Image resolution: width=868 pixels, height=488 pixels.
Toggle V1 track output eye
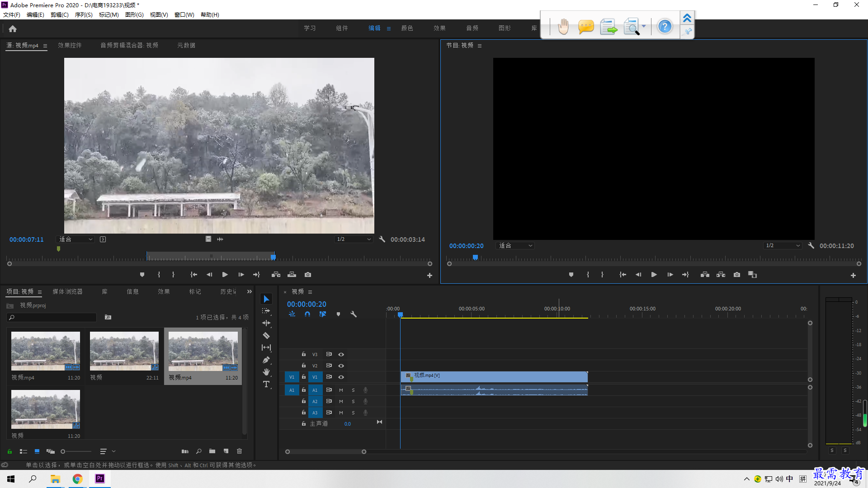(x=341, y=377)
